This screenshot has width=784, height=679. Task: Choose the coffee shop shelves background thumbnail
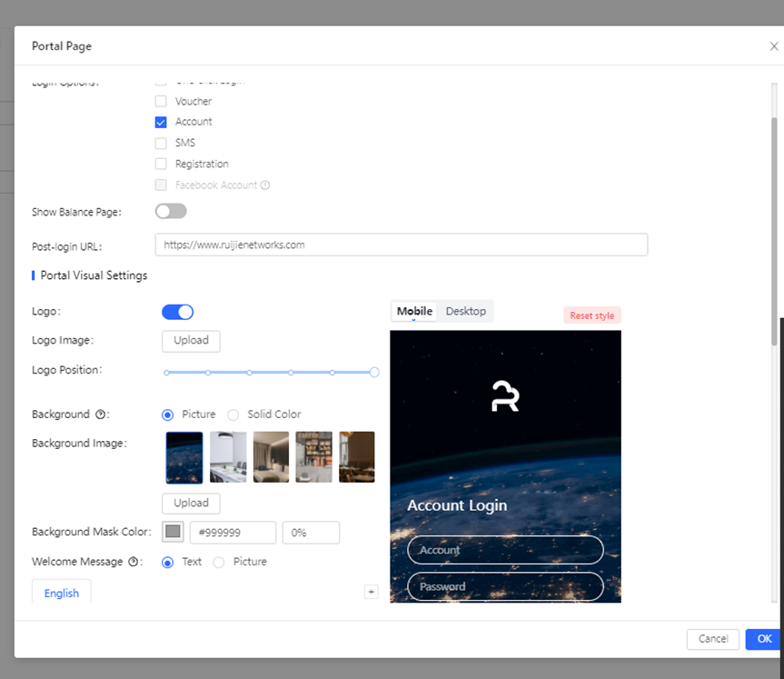tap(313, 457)
